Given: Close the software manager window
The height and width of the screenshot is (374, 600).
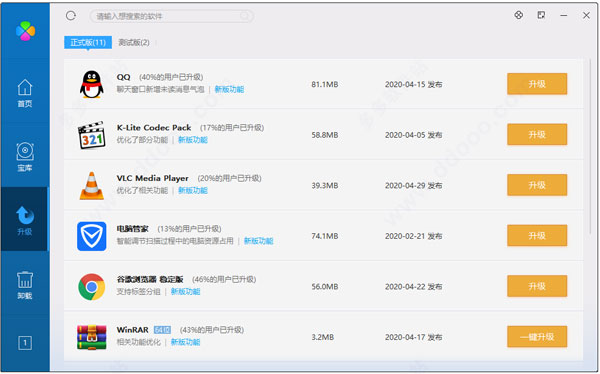Looking at the screenshot, I should [x=586, y=15].
